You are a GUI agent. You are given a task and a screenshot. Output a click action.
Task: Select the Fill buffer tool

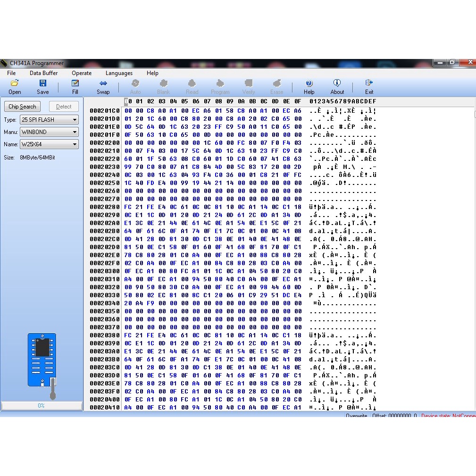coord(75,84)
